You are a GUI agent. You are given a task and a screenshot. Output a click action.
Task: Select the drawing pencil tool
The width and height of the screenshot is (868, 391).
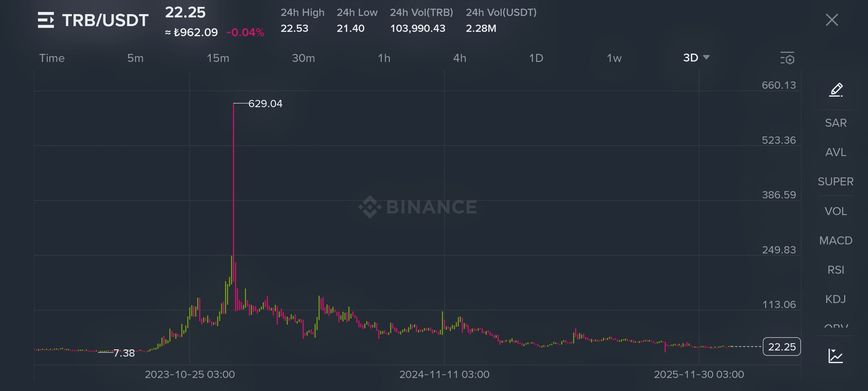pyautogui.click(x=836, y=89)
